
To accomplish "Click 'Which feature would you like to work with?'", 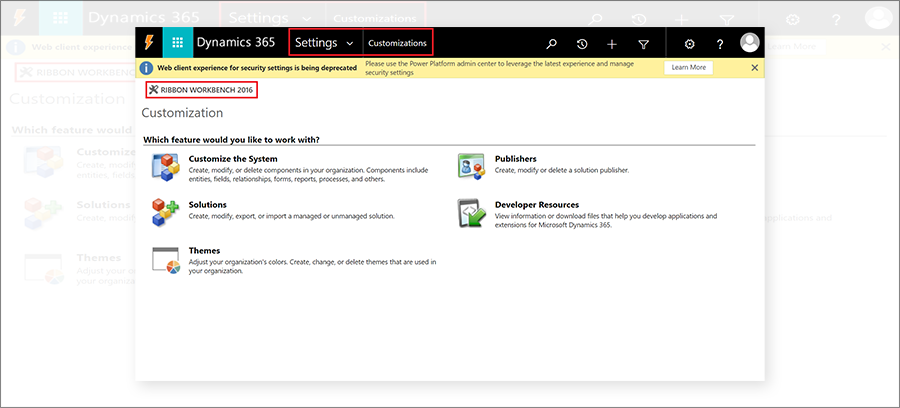I will pos(231,139).
